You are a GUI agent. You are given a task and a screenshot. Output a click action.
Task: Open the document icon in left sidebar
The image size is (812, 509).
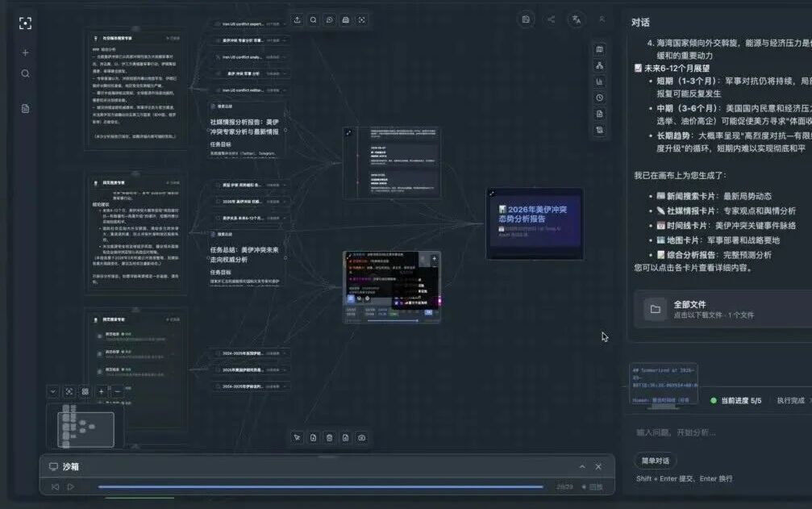pos(25,109)
